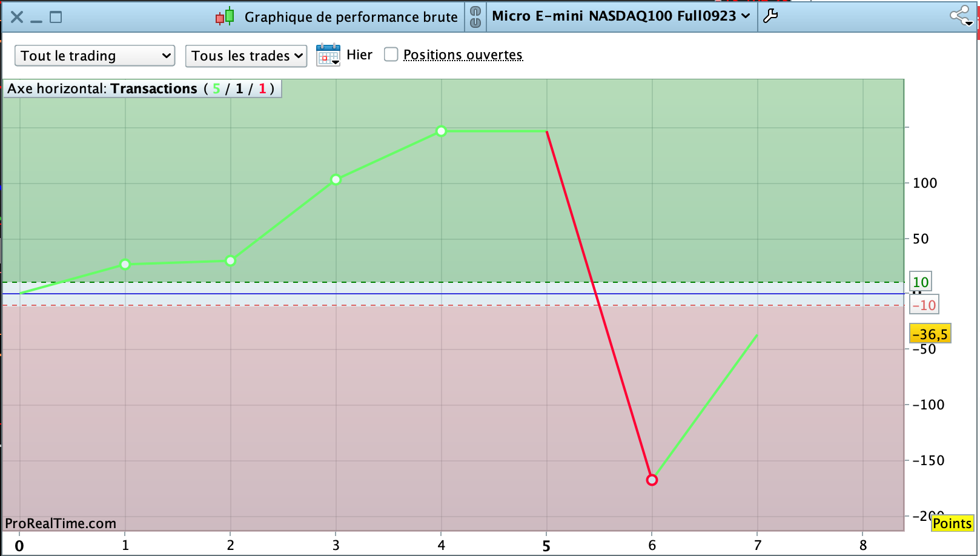This screenshot has width=980, height=556.
Task: Click the ProRealTime.com label
Action: [x=61, y=523]
